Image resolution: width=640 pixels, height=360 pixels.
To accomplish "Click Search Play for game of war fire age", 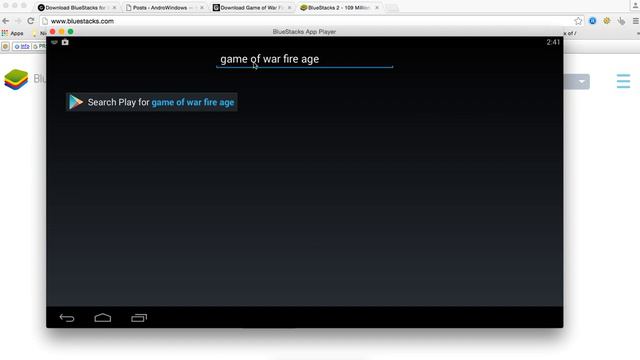I will coord(152,102).
